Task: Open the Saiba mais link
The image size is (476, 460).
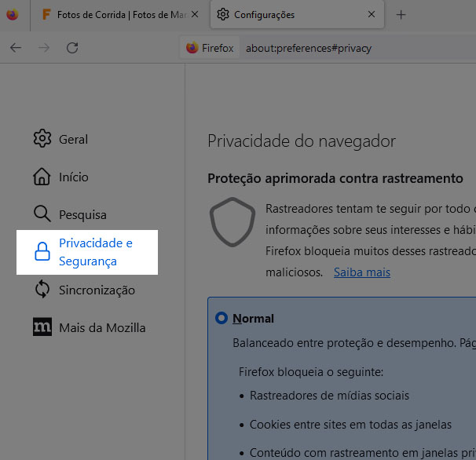Action: coord(362,272)
